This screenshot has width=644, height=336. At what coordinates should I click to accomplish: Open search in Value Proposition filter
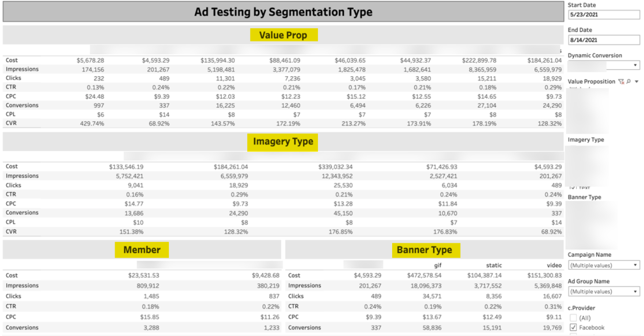coord(628,81)
